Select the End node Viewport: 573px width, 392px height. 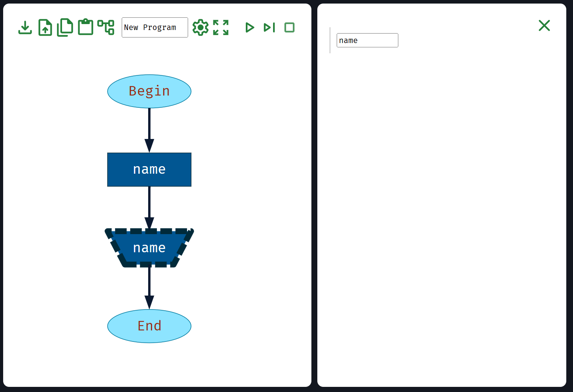pyautogui.click(x=149, y=326)
